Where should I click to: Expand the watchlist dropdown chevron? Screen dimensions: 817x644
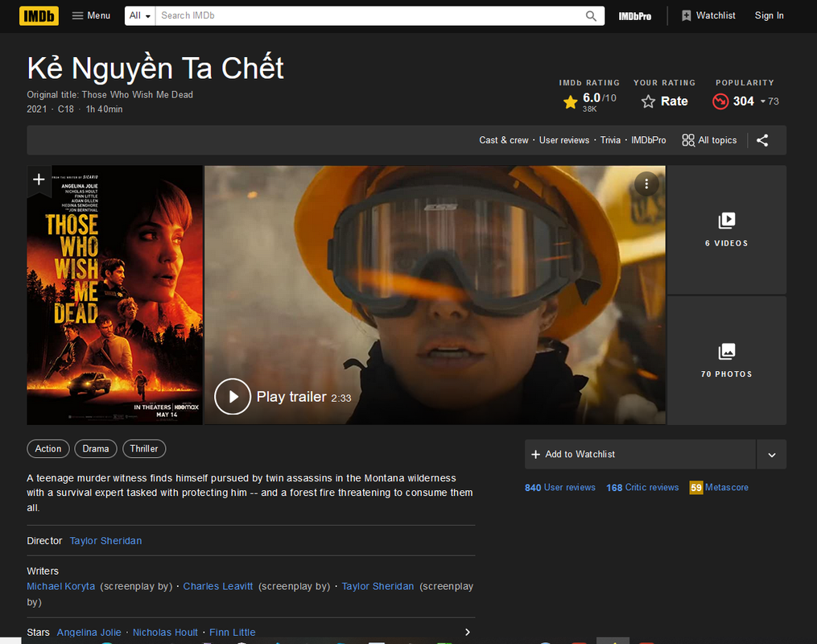[x=772, y=454]
